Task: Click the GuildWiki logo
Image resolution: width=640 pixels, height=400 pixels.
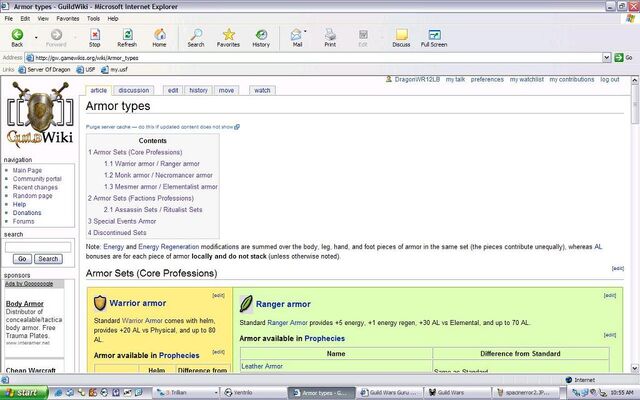Action: [40, 115]
